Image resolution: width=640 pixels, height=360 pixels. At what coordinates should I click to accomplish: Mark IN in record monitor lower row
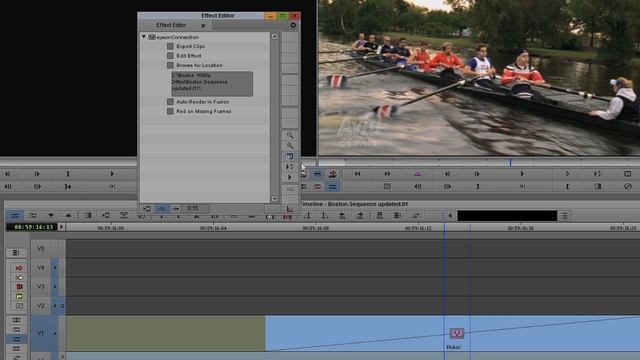pyautogui.click(x=567, y=187)
